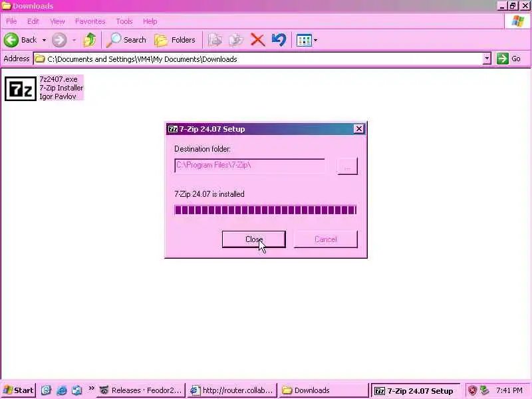This screenshot has height=399, width=532.
Task: Open the Tools menu
Action: [x=124, y=21]
